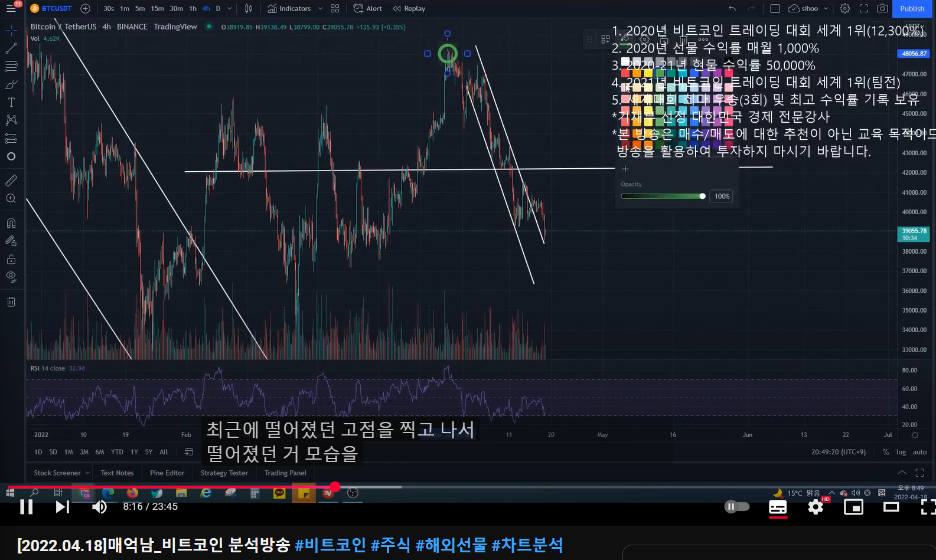936x560 pixels.
Task: Toggle stay in drawing mode
Action: (11, 241)
